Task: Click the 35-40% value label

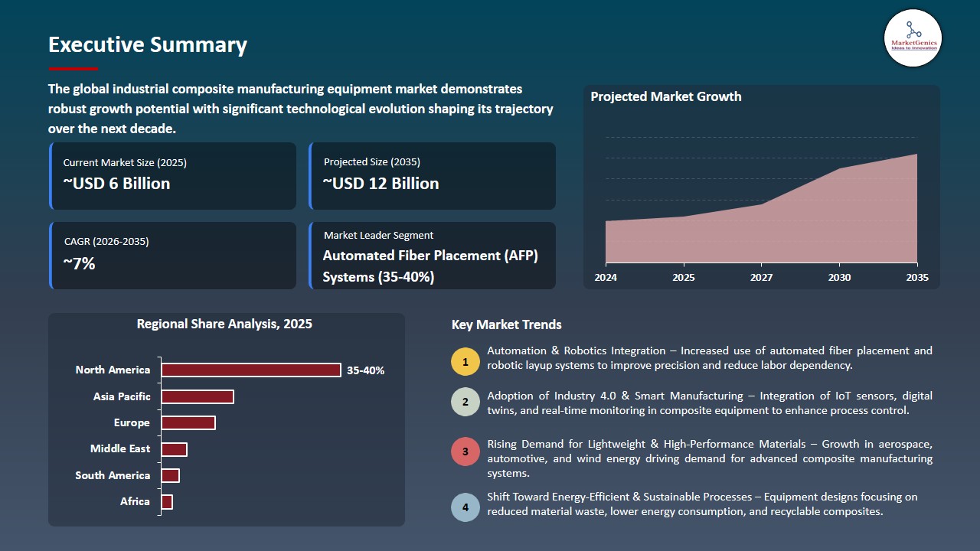Action: tap(365, 370)
